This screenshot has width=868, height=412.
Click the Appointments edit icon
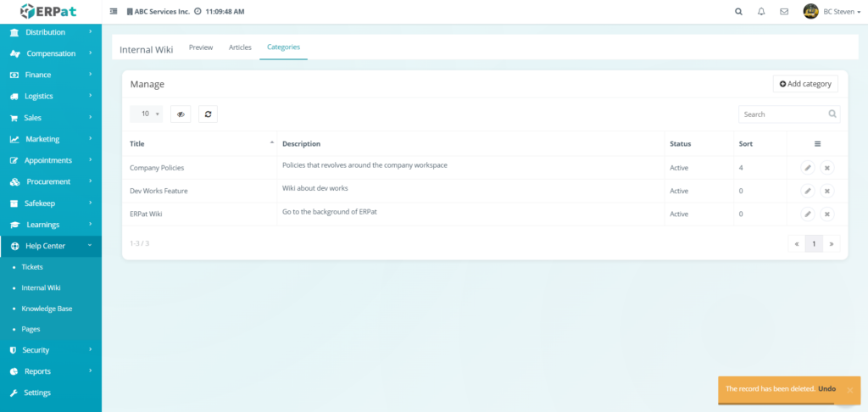pos(14,160)
